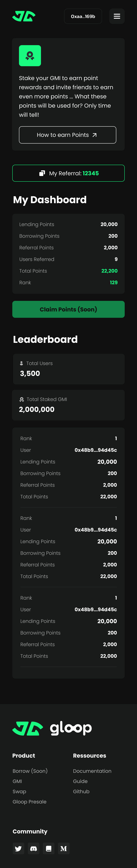Click the copy icon next to My Referral
This screenshot has width=137, height=868.
tap(42, 173)
